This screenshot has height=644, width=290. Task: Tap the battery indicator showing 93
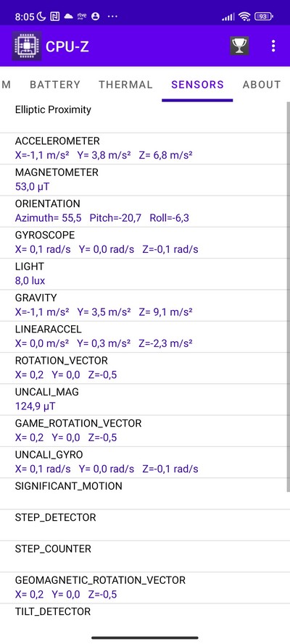pos(263,17)
